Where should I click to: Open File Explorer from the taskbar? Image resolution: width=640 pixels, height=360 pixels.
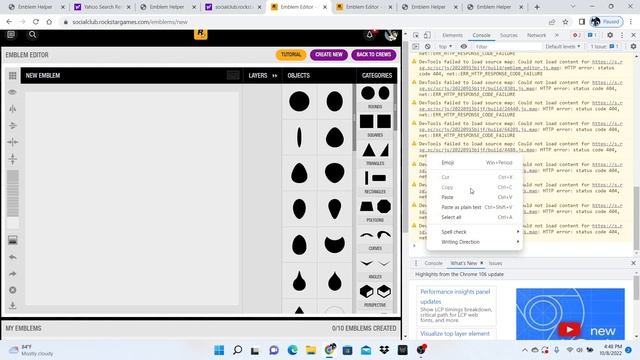coord(311,350)
